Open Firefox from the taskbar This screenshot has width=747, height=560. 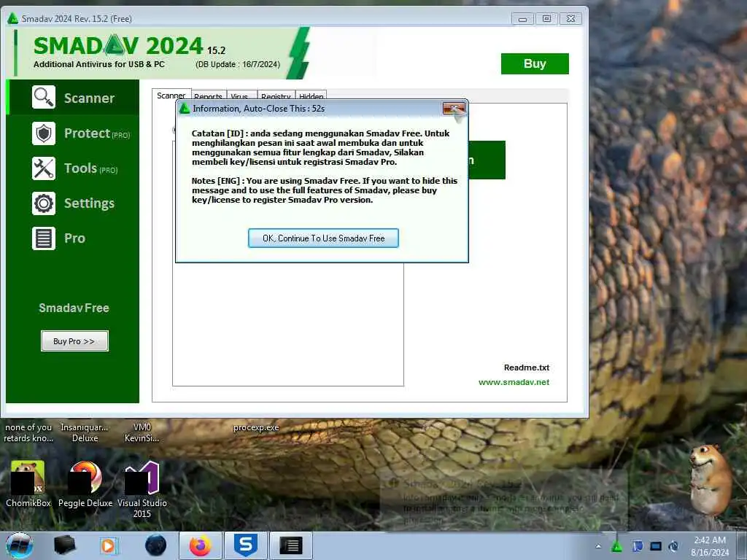pos(201,545)
